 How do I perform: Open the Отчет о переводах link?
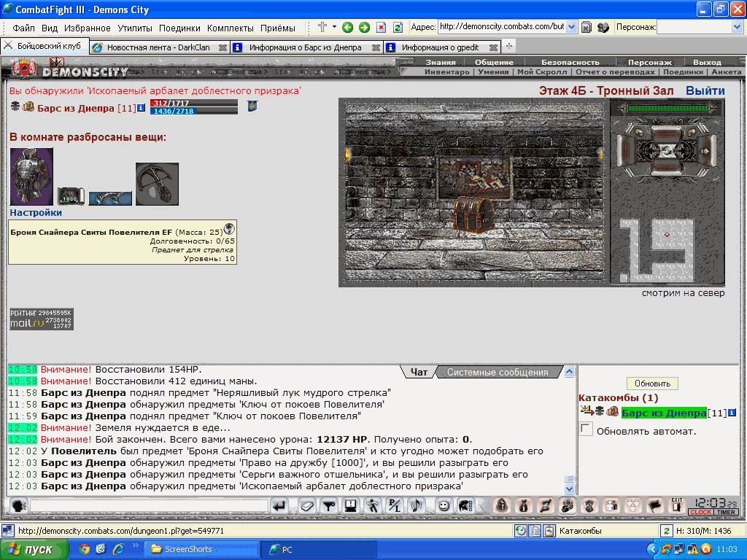tap(615, 72)
